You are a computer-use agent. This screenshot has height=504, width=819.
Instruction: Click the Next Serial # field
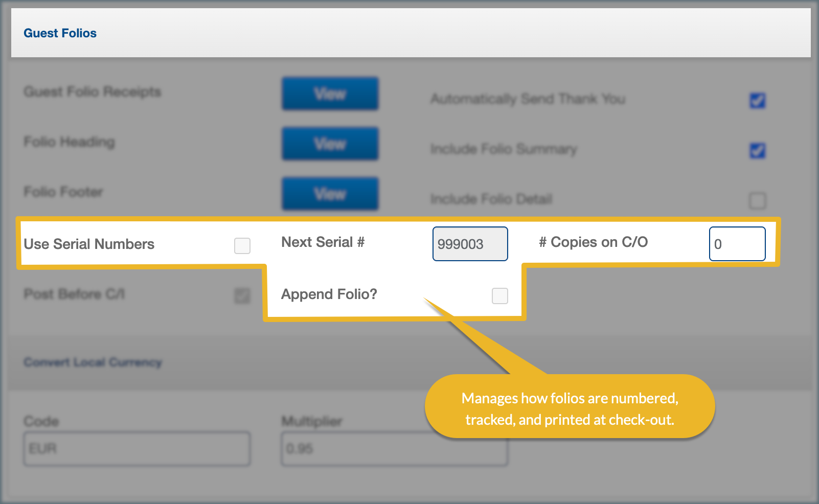(470, 244)
